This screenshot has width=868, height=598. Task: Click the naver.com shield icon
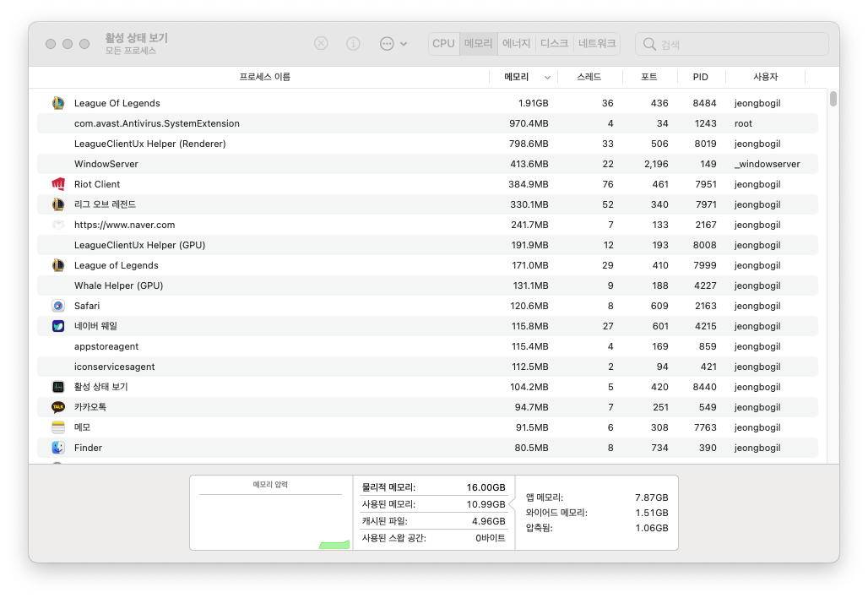(58, 225)
